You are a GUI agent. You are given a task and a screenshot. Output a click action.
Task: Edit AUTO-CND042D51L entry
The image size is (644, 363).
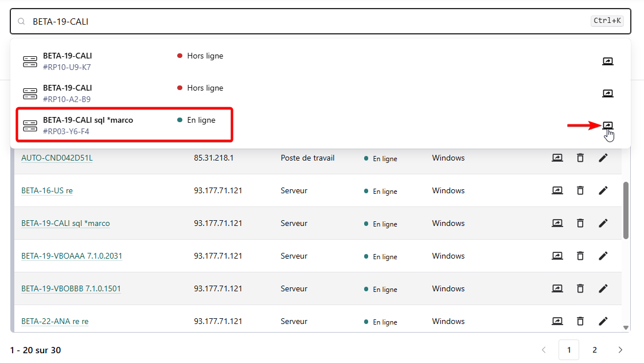click(603, 158)
